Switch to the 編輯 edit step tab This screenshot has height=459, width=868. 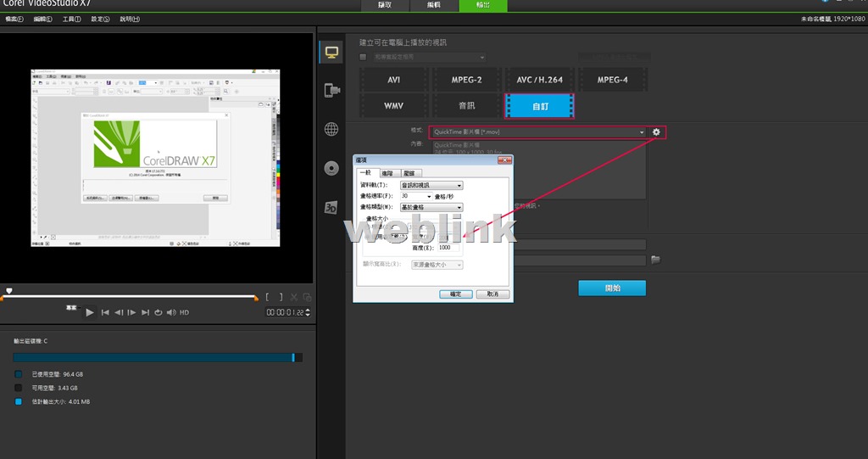pyautogui.click(x=434, y=5)
